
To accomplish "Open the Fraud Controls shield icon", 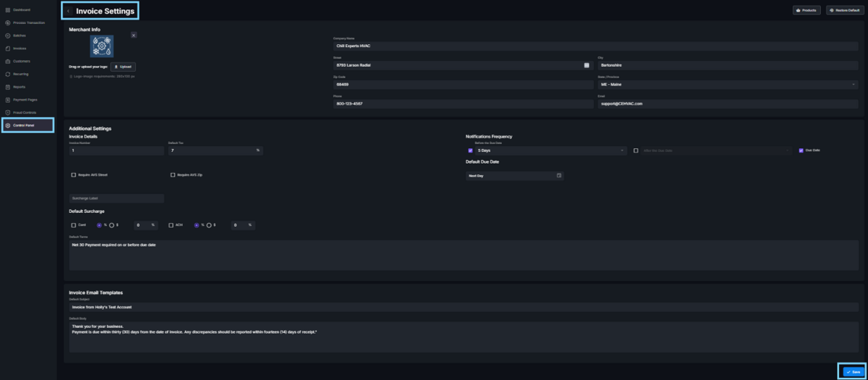I will 7,112.
